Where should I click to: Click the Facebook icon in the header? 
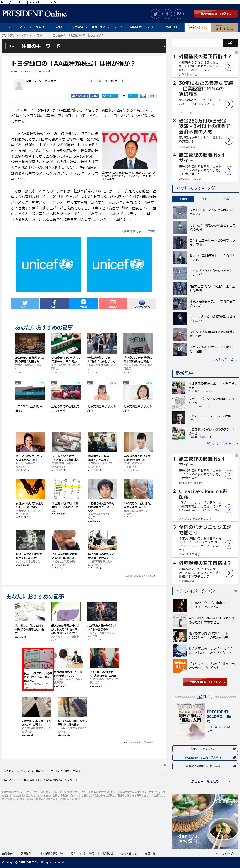tap(167, 14)
